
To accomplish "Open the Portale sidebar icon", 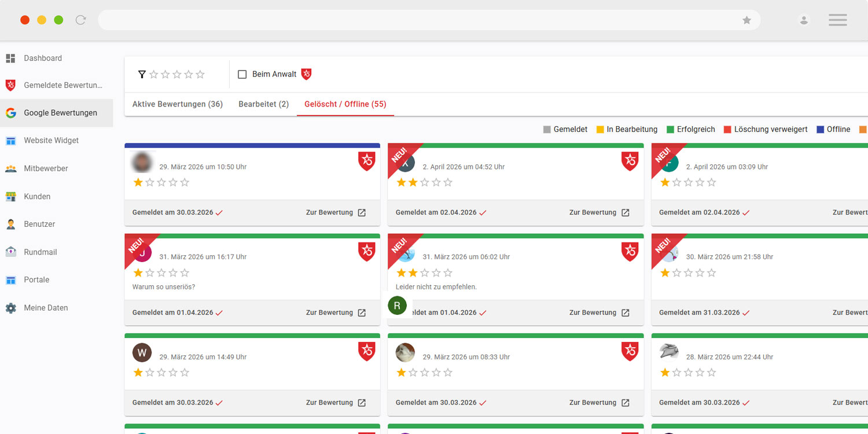I will coord(10,280).
